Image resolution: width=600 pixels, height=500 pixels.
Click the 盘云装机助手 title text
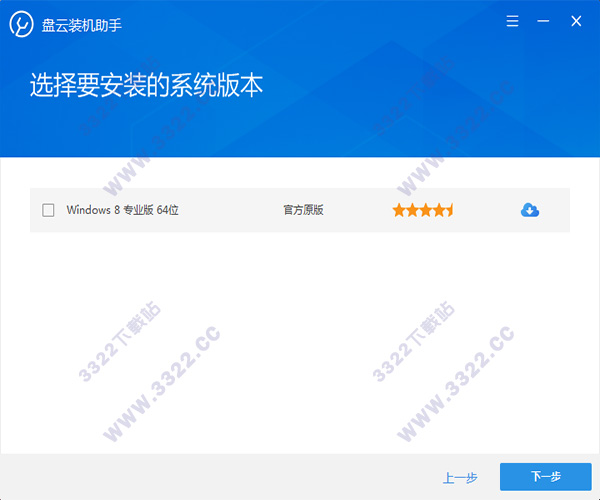pos(82,25)
